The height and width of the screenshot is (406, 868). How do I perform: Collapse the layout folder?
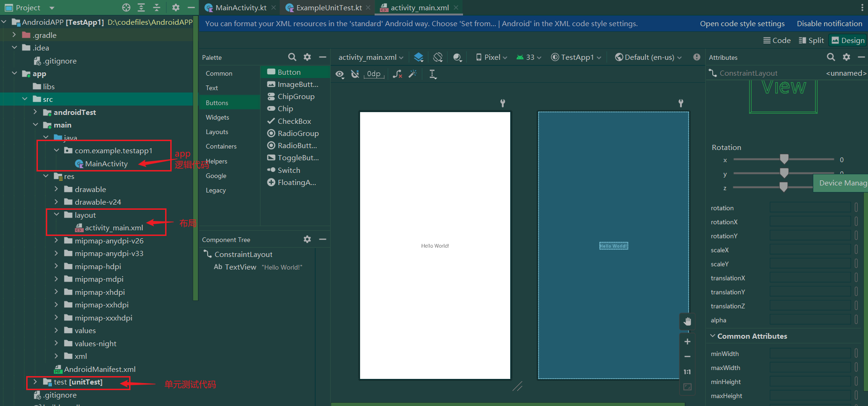57,215
